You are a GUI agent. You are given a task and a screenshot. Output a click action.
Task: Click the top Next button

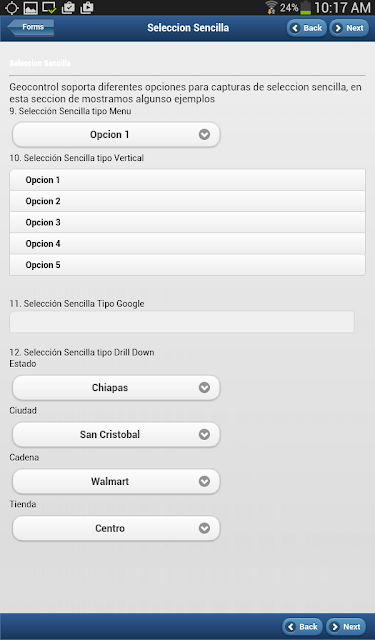[x=349, y=28]
